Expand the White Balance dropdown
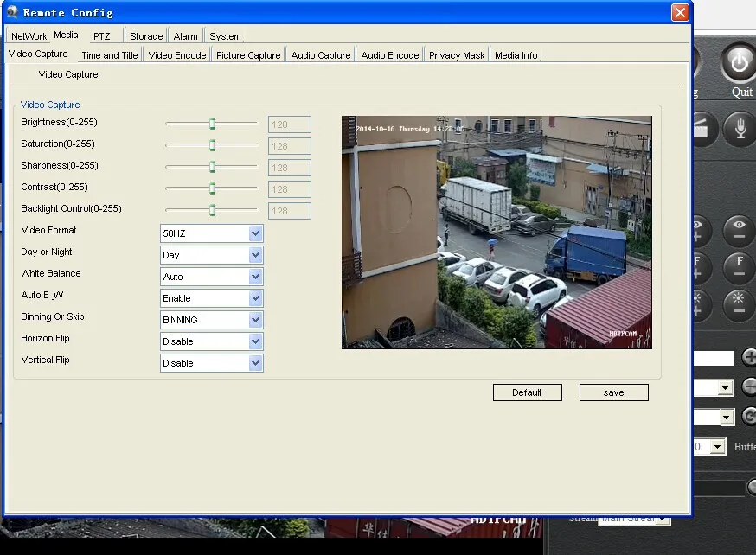The width and height of the screenshot is (756, 555). click(x=255, y=277)
